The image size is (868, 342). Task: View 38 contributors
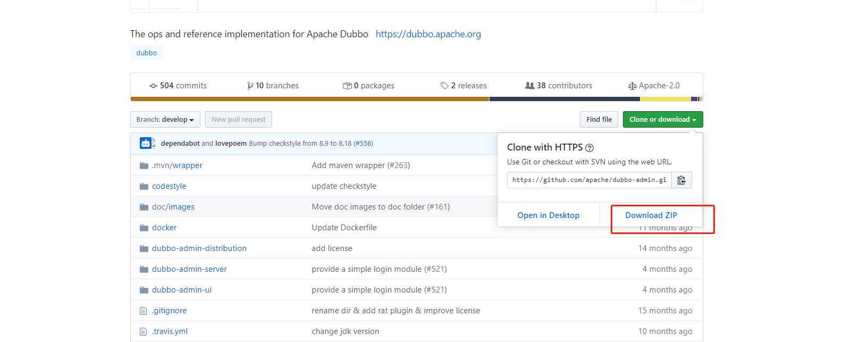pyautogui.click(x=559, y=86)
